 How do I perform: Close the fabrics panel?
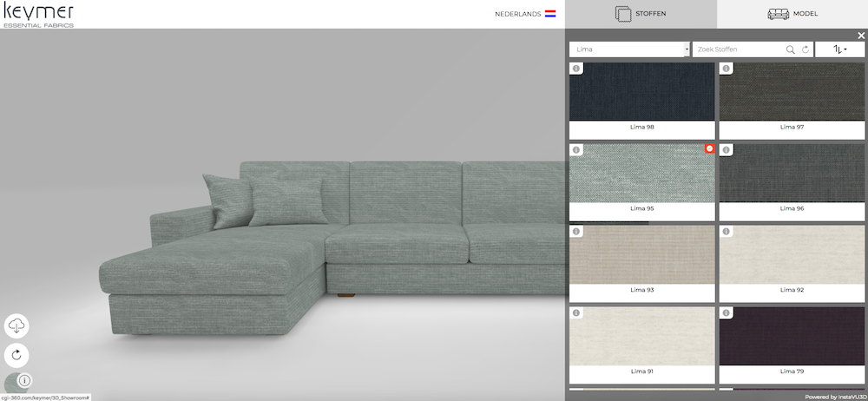click(x=861, y=36)
